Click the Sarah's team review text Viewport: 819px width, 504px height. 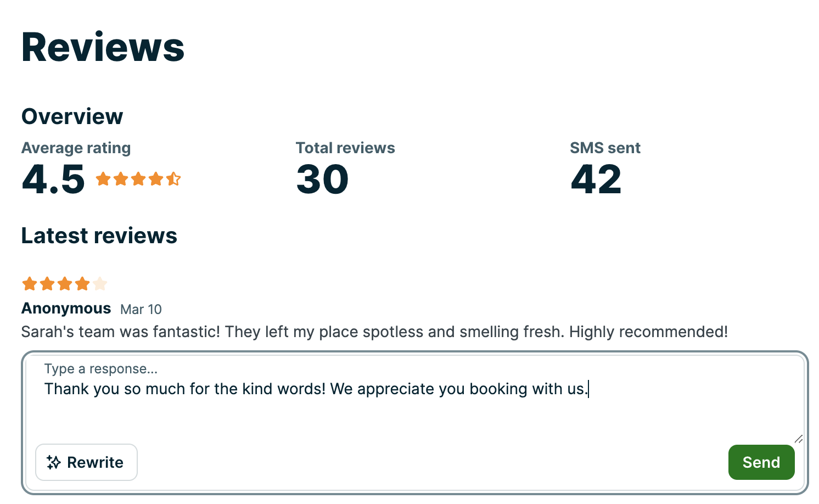[374, 332]
